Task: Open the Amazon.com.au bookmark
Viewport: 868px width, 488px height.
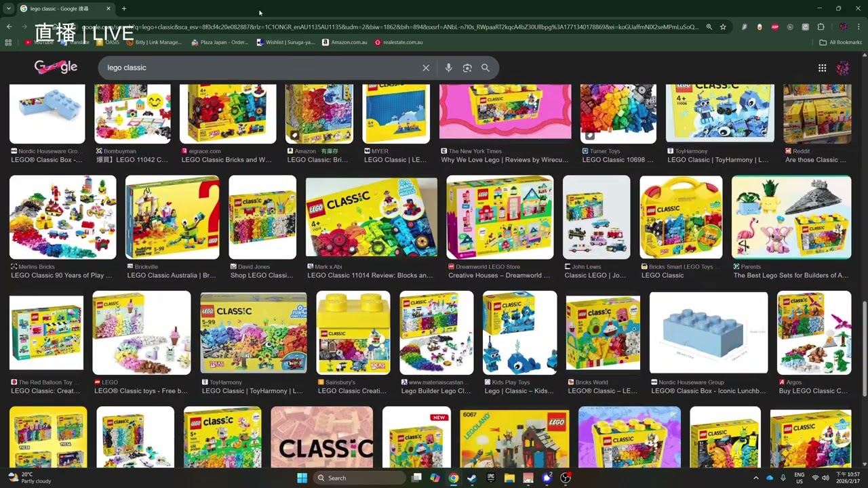Action: (x=344, y=42)
